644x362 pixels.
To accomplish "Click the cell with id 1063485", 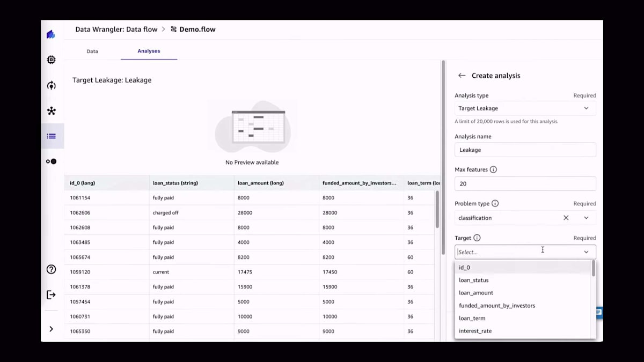I will (x=107, y=242).
